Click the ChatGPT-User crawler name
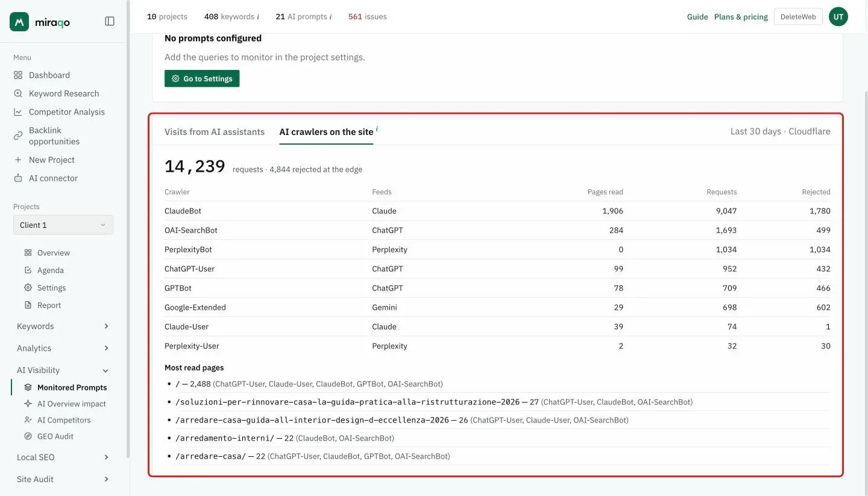Screen dimensions: 868x496 tap(189, 269)
